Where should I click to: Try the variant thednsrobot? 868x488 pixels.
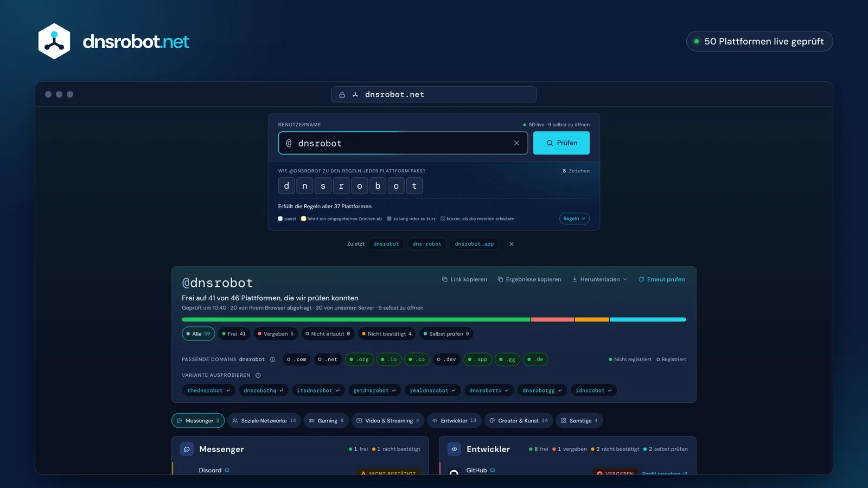pyautogui.click(x=209, y=390)
